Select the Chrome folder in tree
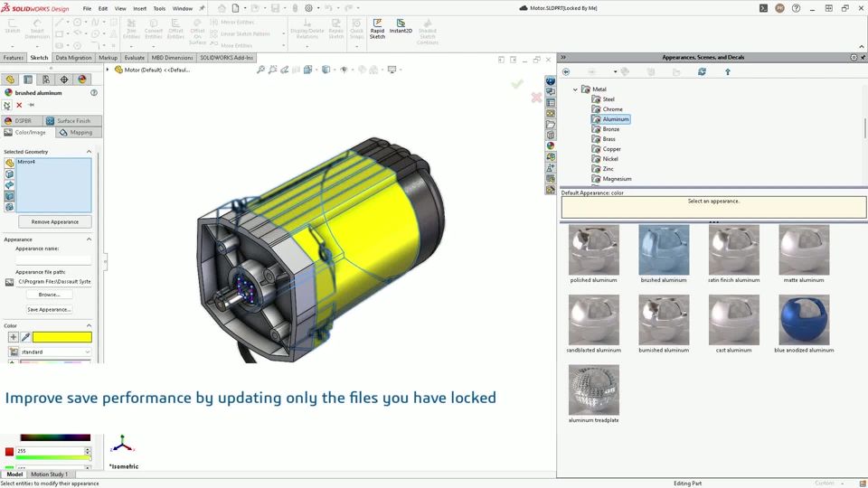This screenshot has height=488, width=868. 608,109
